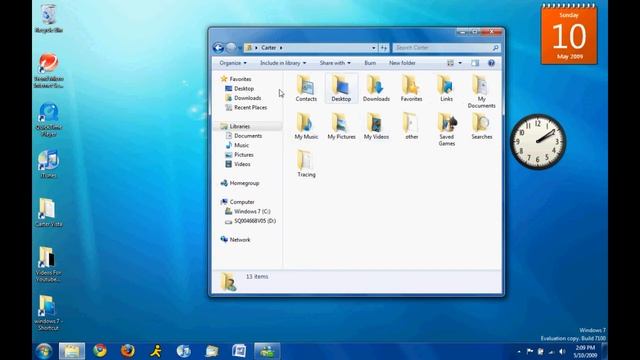Screen dimensions: 640x360
Task: Click Carter in the address breadcrumb
Action: pos(268,48)
